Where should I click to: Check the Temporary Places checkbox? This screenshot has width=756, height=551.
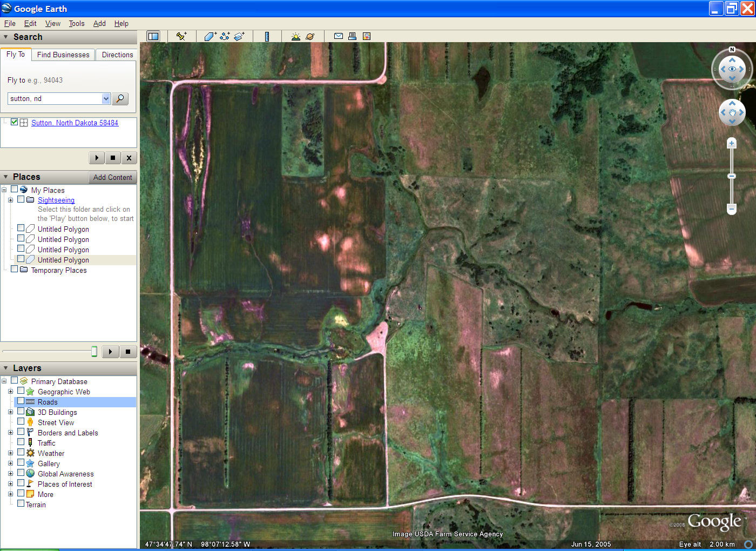pyautogui.click(x=14, y=269)
